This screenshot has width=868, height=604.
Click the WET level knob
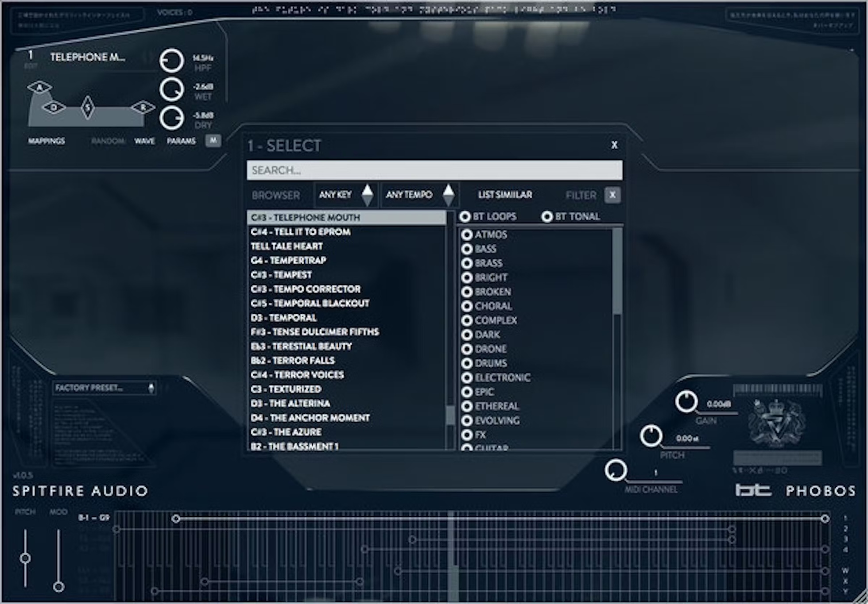pos(171,89)
